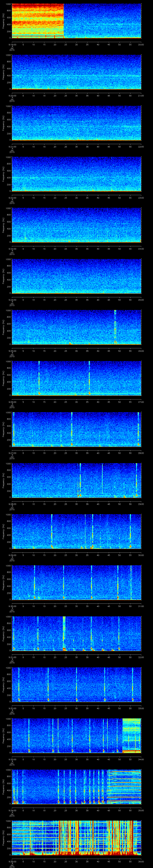Click the 27:00 end time label
The image size is (153, 868).
click(141, 402)
